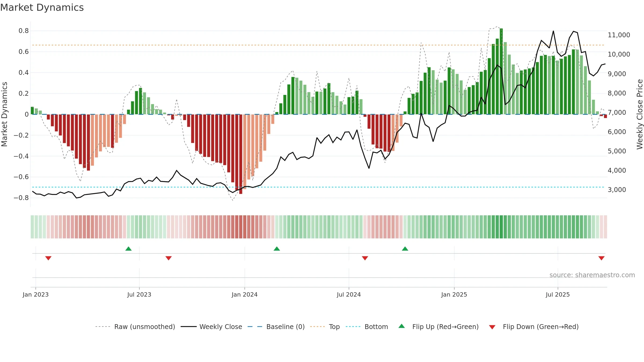
Task: Click the Weekly Close Price axis title
Action: 640,114
